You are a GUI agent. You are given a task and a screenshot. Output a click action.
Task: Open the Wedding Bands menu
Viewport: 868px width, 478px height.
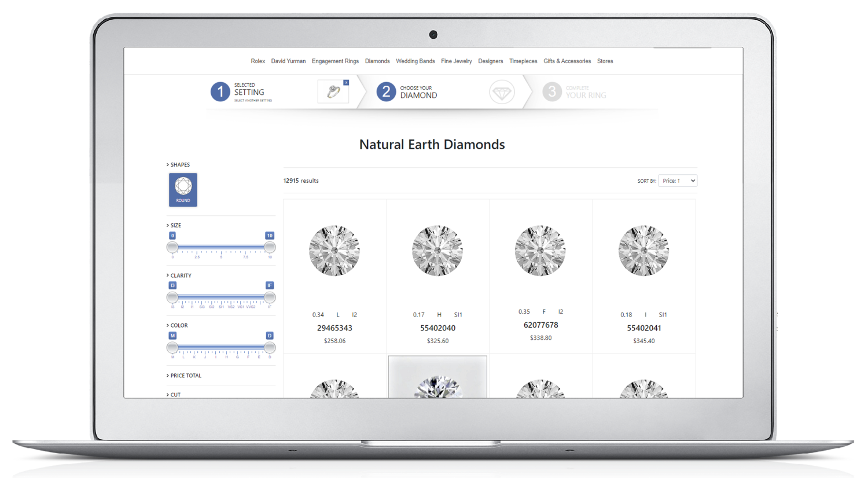[x=415, y=61]
